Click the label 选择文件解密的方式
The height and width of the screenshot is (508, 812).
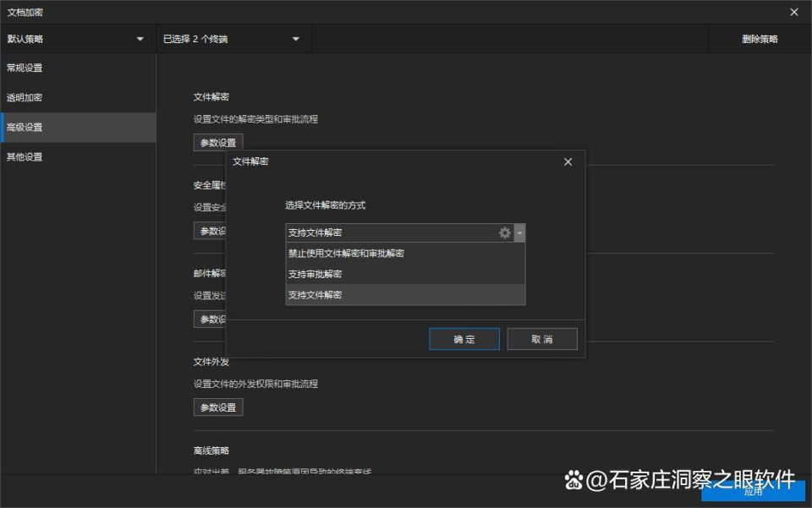tap(325, 205)
